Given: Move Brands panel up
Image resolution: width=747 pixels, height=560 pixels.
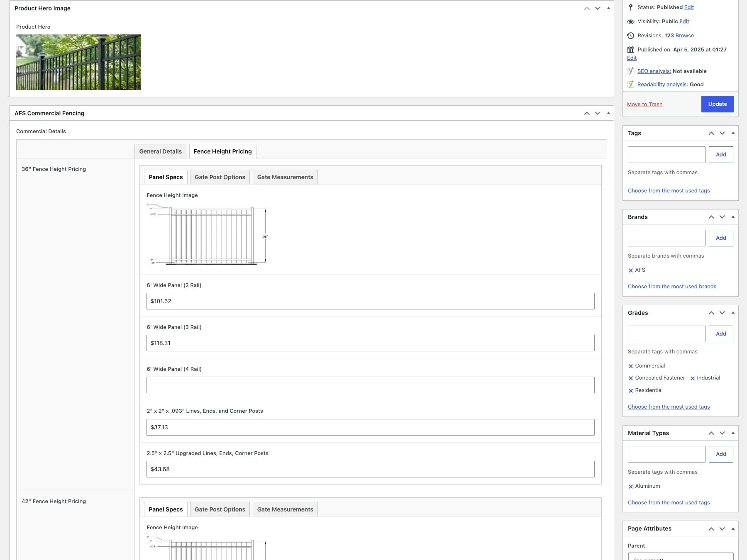Looking at the screenshot, I should [x=711, y=217].
